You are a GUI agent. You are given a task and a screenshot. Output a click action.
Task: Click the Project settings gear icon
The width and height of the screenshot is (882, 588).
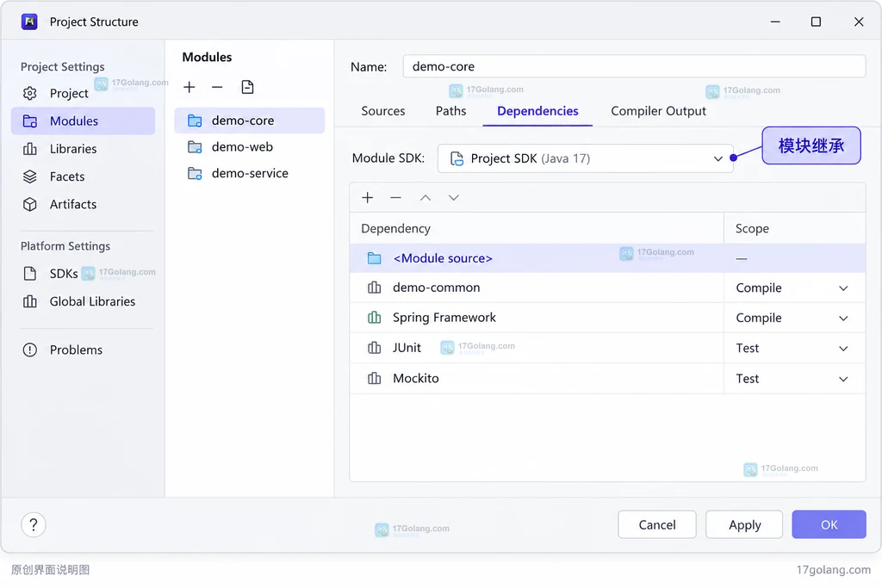pos(30,93)
